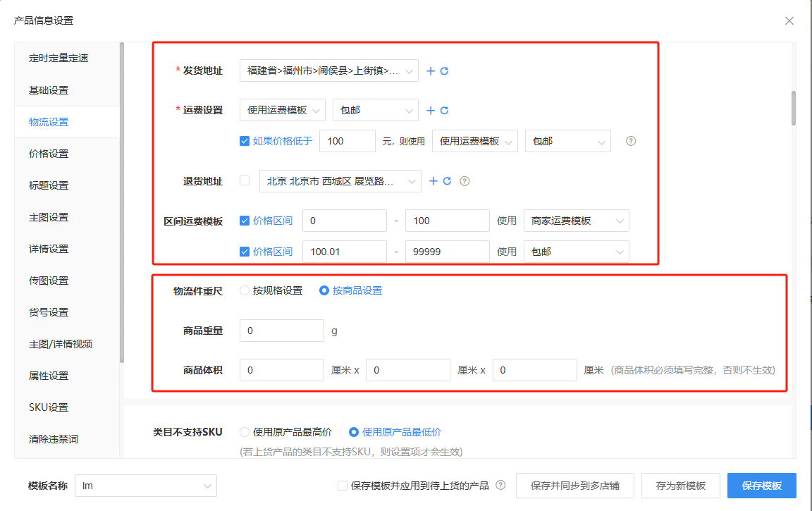812x511 pixels.
Task: Refresh the 退货地址 list
Action: pyautogui.click(x=448, y=180)
